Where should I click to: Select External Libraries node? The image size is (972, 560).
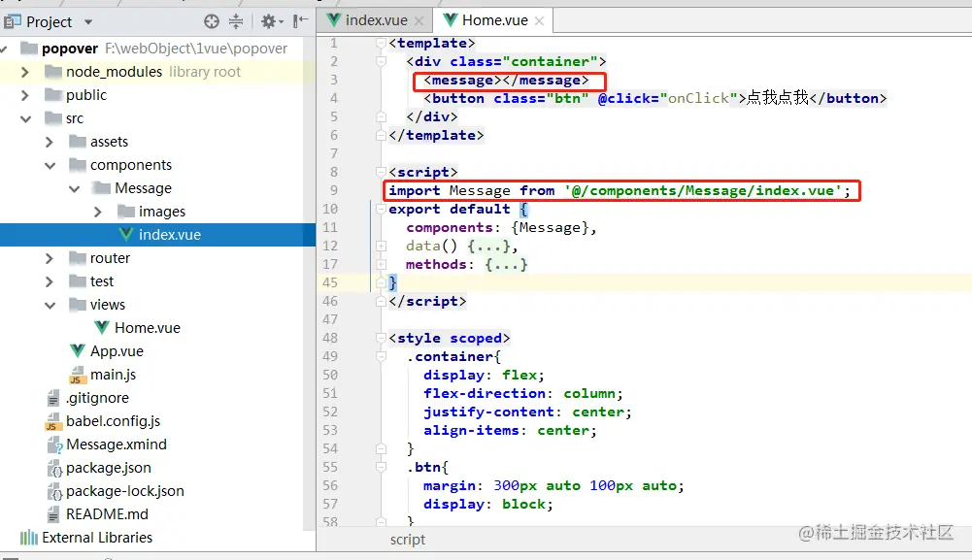pyautogui.click(x=97, y=538)
